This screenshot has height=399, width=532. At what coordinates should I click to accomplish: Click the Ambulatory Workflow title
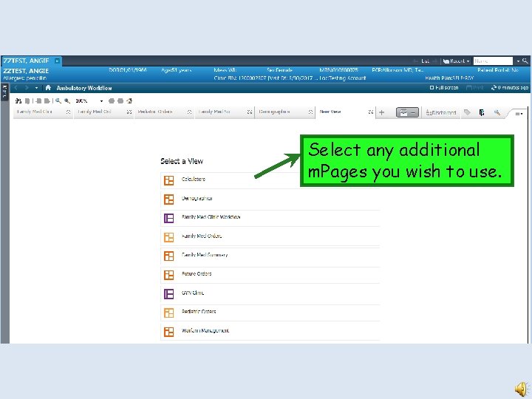click(84, 88)
